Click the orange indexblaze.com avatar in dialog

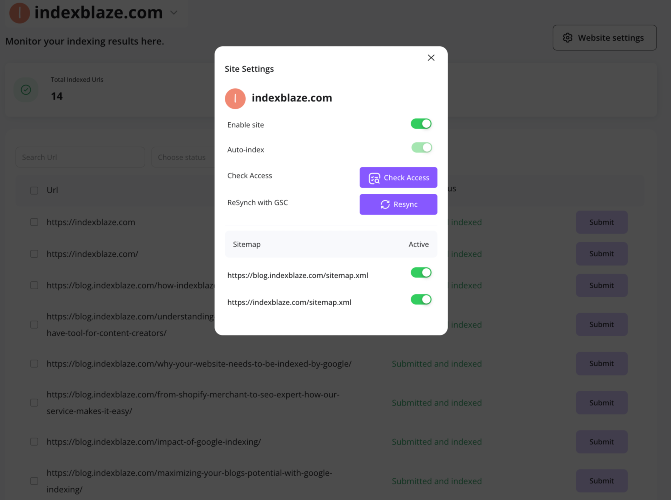(235, 98)
